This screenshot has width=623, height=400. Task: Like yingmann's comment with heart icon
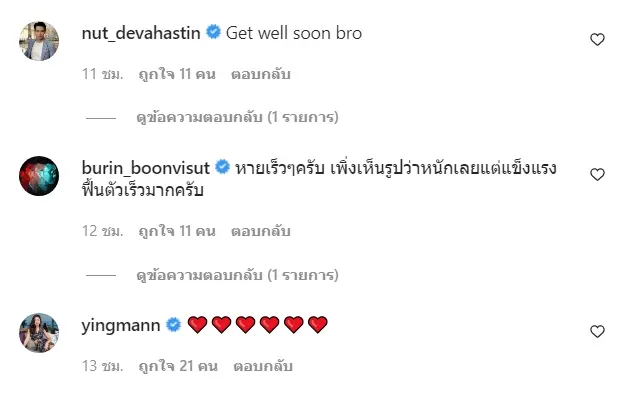tap(597, 331)
